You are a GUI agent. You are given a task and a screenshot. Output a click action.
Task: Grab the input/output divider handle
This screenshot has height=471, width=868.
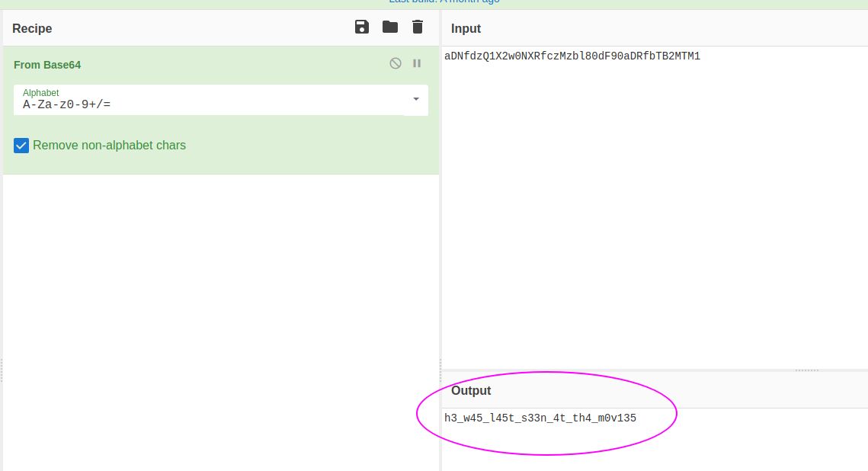click(x=806, y=370)
